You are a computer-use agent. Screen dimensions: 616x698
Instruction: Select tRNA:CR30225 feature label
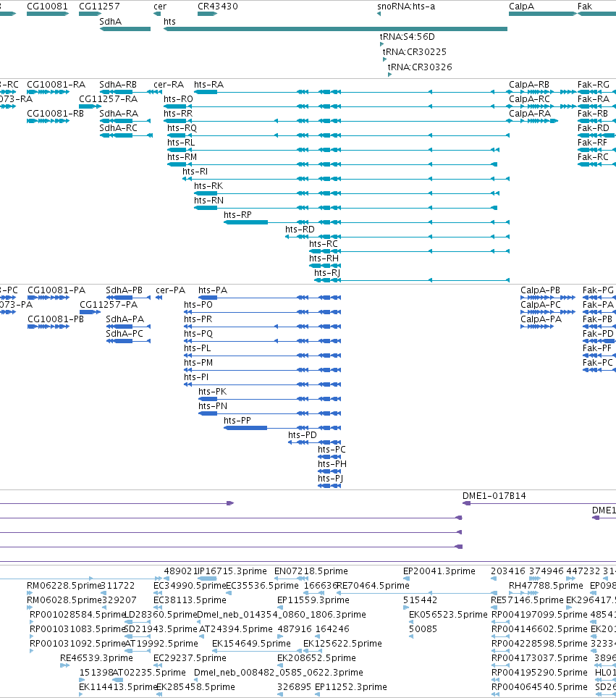tap(414, 51)
